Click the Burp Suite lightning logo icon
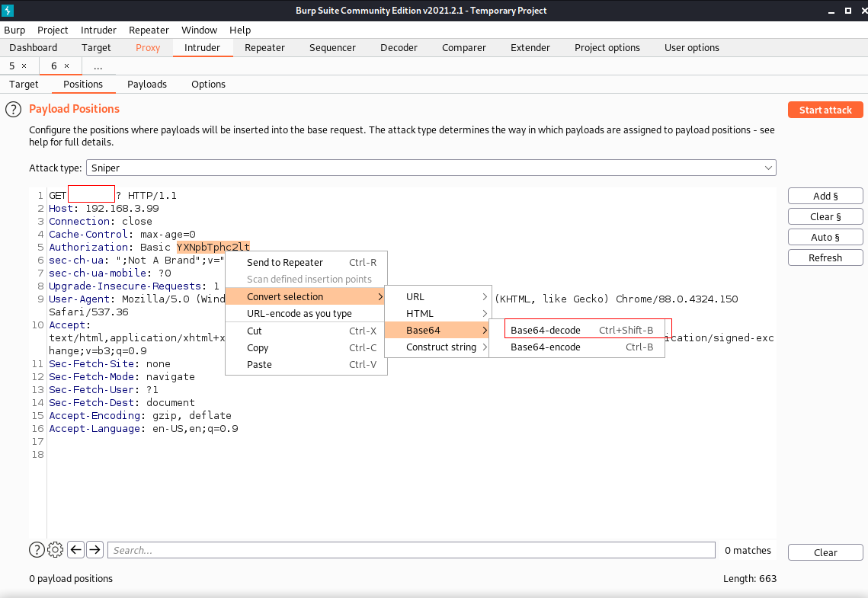The width and height of the screenshot is (868, 598). [8, 11]
